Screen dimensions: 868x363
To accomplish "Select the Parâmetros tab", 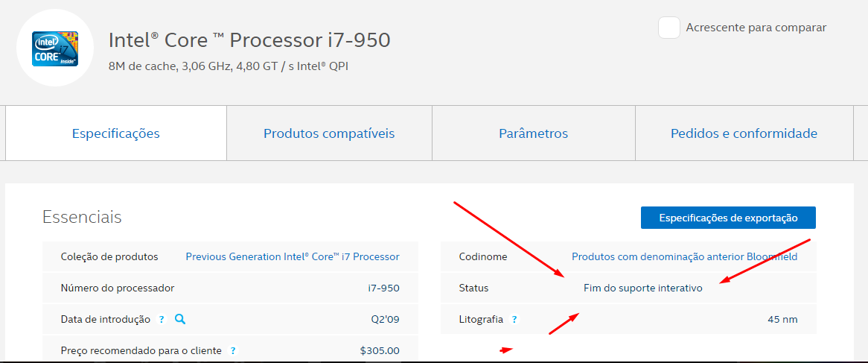I will 534,133.
